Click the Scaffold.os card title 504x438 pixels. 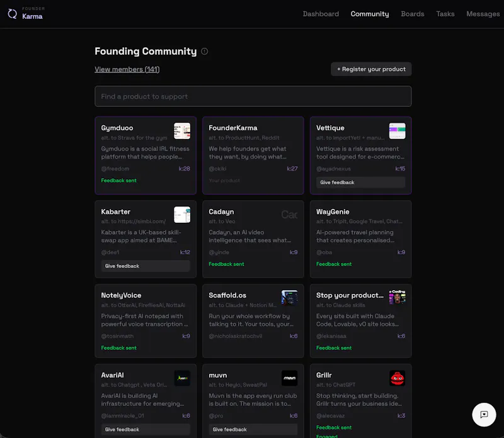(227, 295)
